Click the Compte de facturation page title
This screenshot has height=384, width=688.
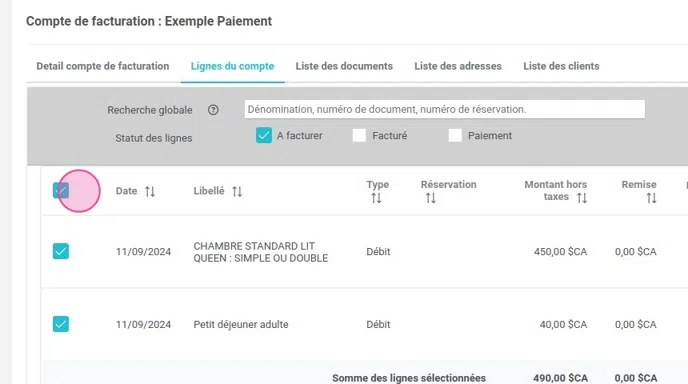click(x=149, y=21)
